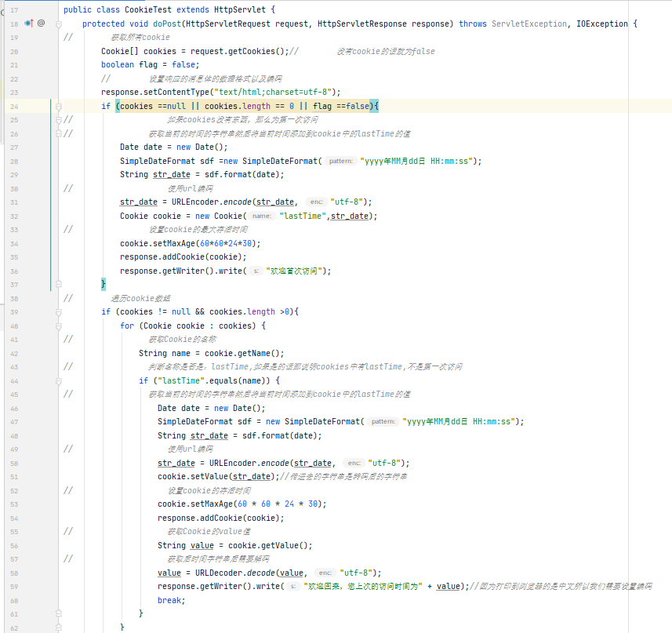The width and height of the screenshot is (672, 633).
Task: Click setMaxAge on line 34
Action: (x=174, y=243)
